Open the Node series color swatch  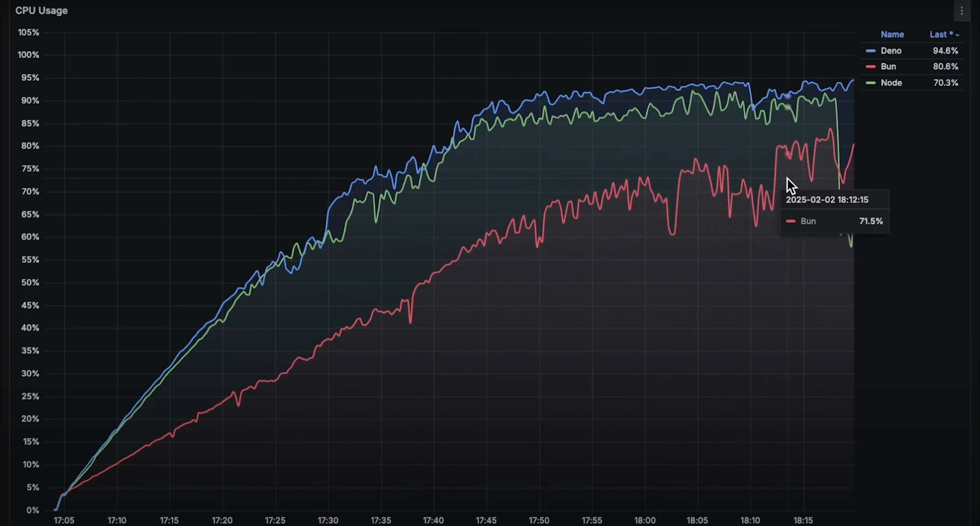pyautogui.click(x=871, y=83)
